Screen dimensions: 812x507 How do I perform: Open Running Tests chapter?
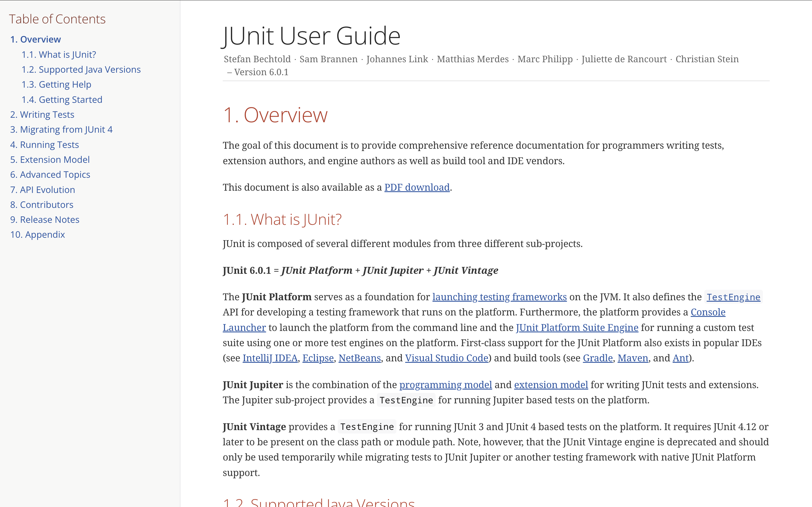coord(44,144)
